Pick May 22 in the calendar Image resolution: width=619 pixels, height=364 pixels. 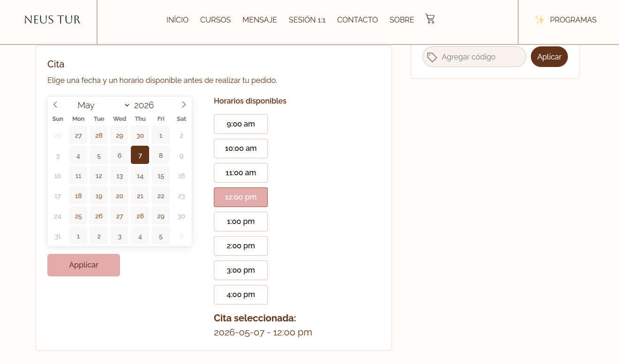pyautogui.click(x=161, y=196)
